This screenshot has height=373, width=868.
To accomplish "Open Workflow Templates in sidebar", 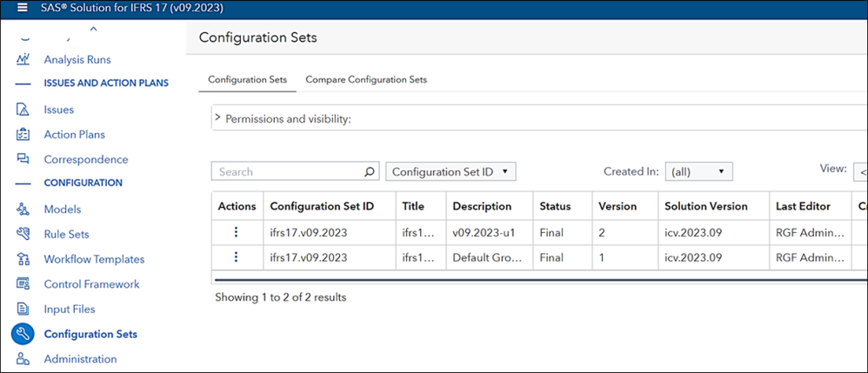I will click(x=94, y=259).
